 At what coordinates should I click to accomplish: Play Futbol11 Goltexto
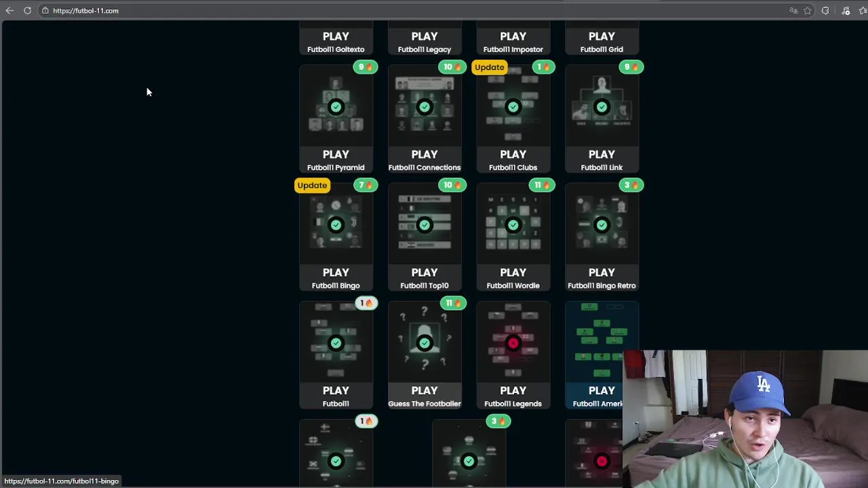336,37
